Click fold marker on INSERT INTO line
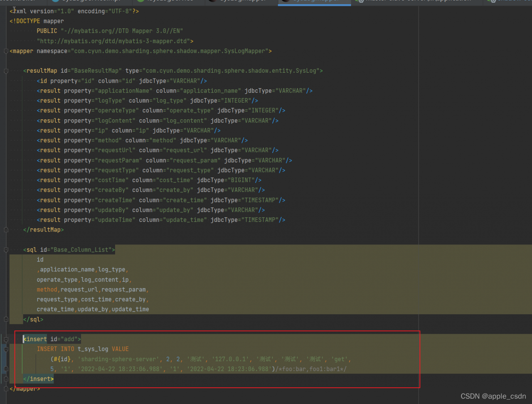 6,349
